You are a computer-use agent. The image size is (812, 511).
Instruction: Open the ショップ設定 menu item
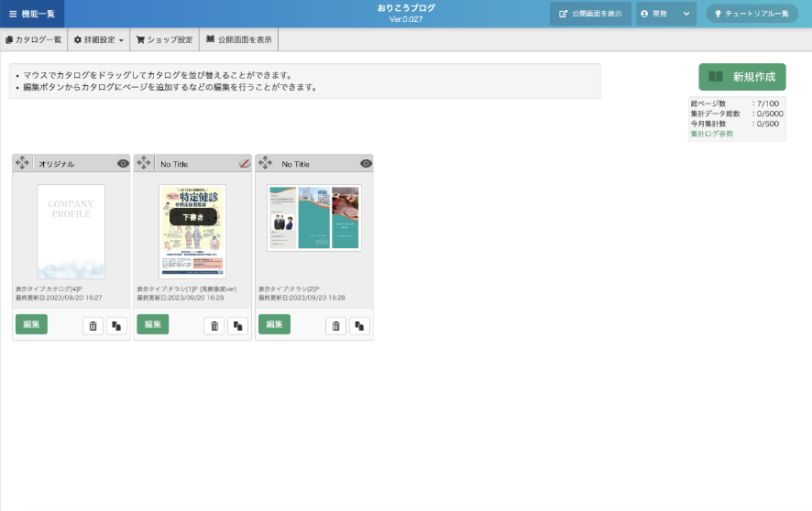point(165,40)
